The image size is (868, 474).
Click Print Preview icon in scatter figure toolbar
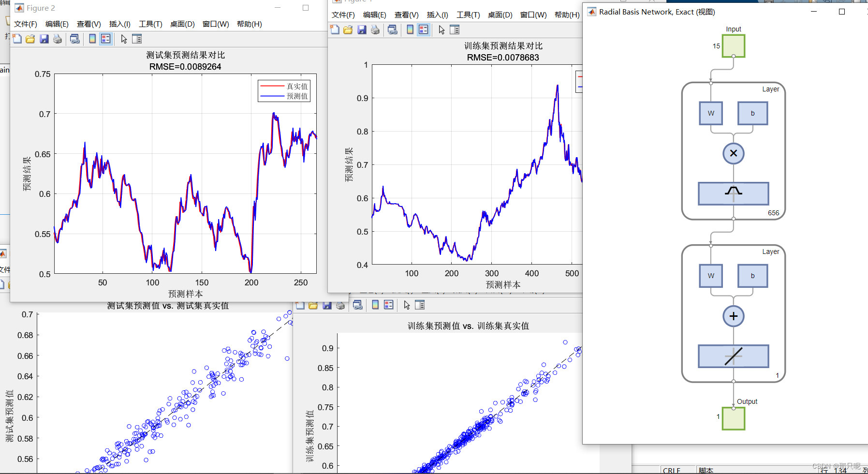point(357,305)
